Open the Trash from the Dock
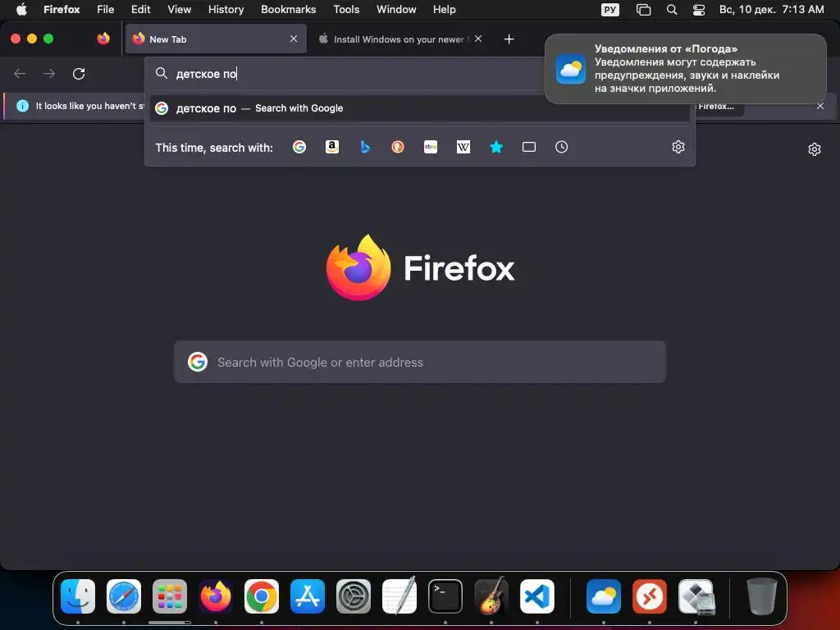Screen dimensions: 840x630 (762, 596)
